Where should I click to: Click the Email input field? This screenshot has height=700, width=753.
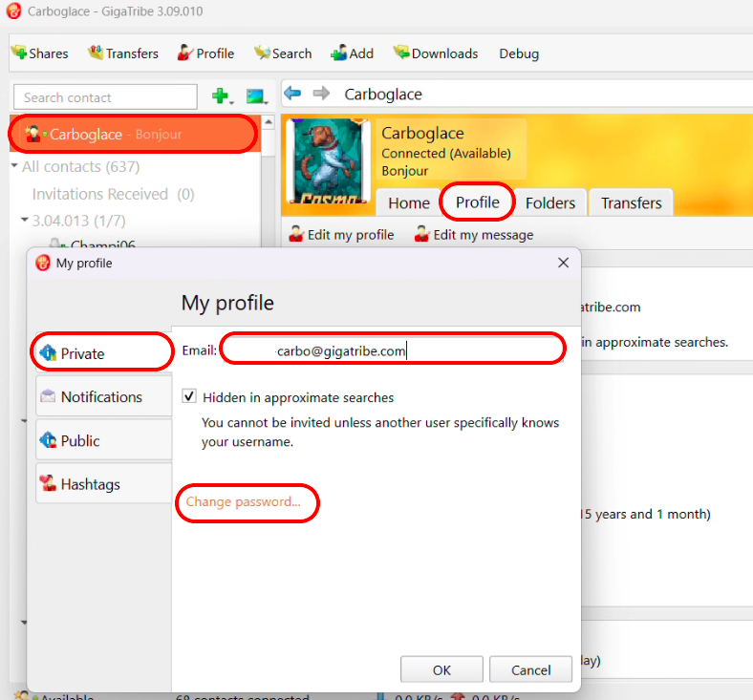392,350
